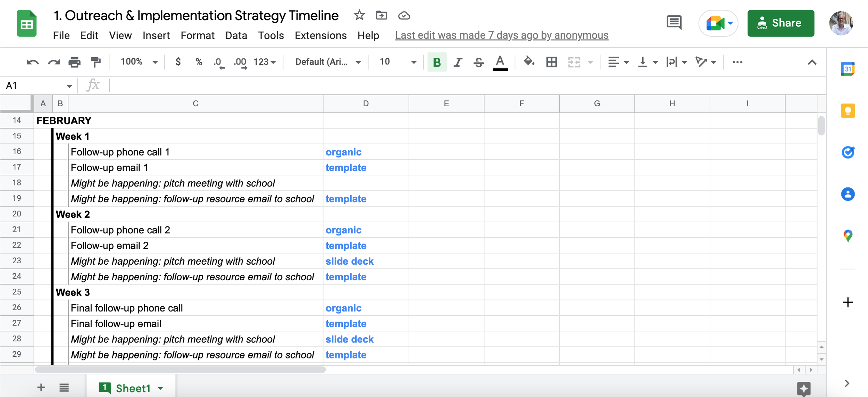Expand the font family dropdown
This screenshot has width=868, height=397.
(328, 62)
